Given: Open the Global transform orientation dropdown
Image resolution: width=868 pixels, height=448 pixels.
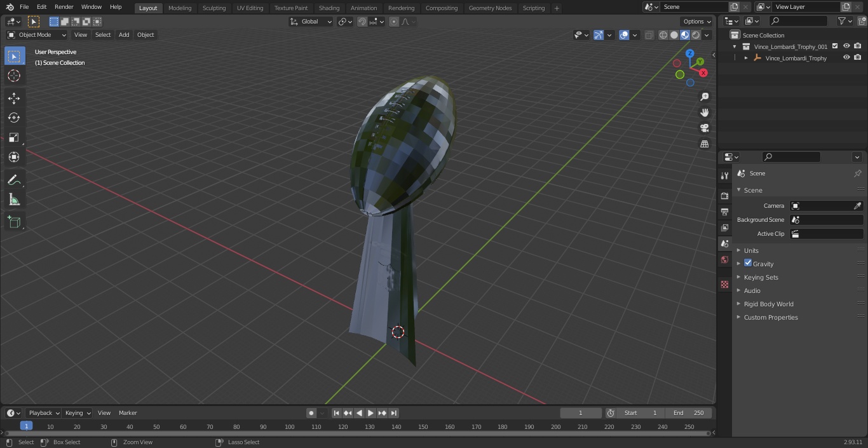Looking at the screenshot, I should pyautogui.click(x=311, y=22).
